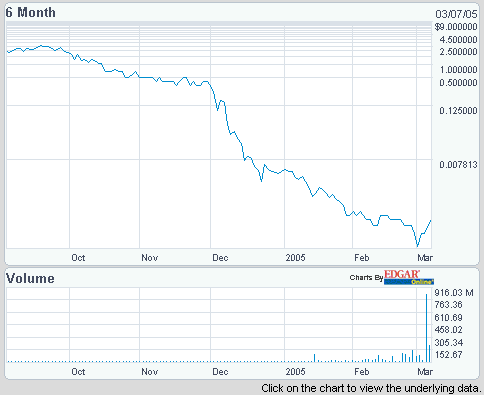Click the 'Dec' label under the price chart
Viewport: 484px width, 395px height.
pos(220,258)
